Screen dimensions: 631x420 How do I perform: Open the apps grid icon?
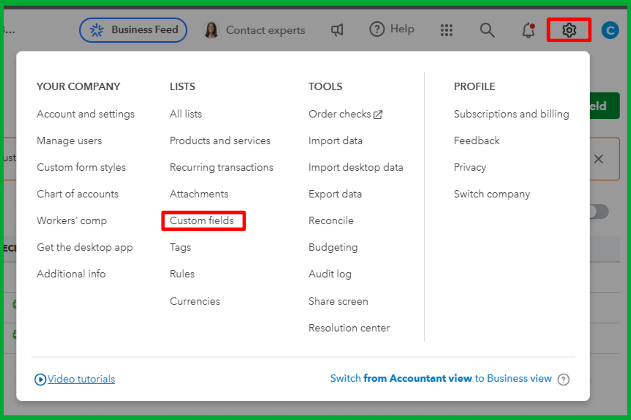pyautogui.click(x=446, y=30)
